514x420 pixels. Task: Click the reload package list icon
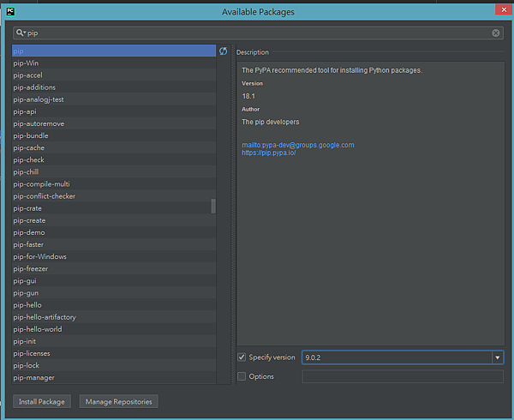pyautogui.click(x=223, y=51)
